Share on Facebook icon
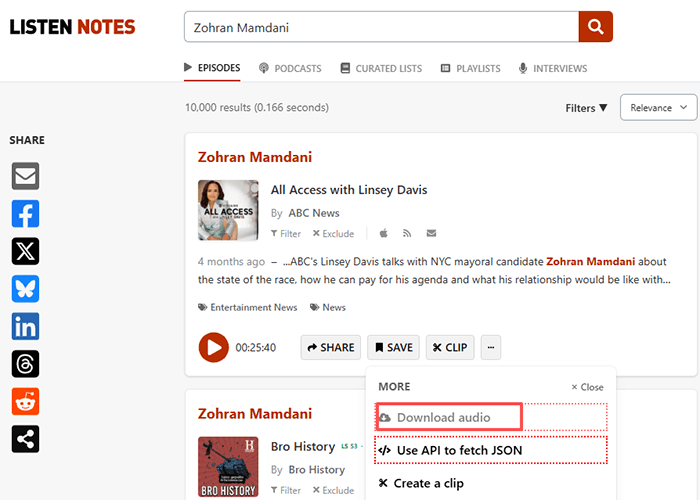Viewport: 700px width, 500px height. click(x=25, y=214)
